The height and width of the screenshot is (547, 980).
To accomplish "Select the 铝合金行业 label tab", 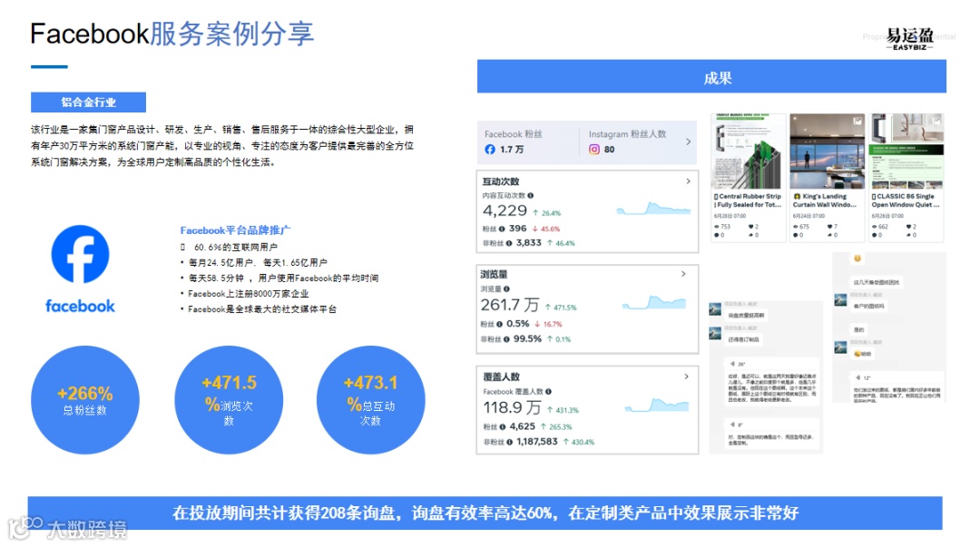I will (x=88, y=102).
